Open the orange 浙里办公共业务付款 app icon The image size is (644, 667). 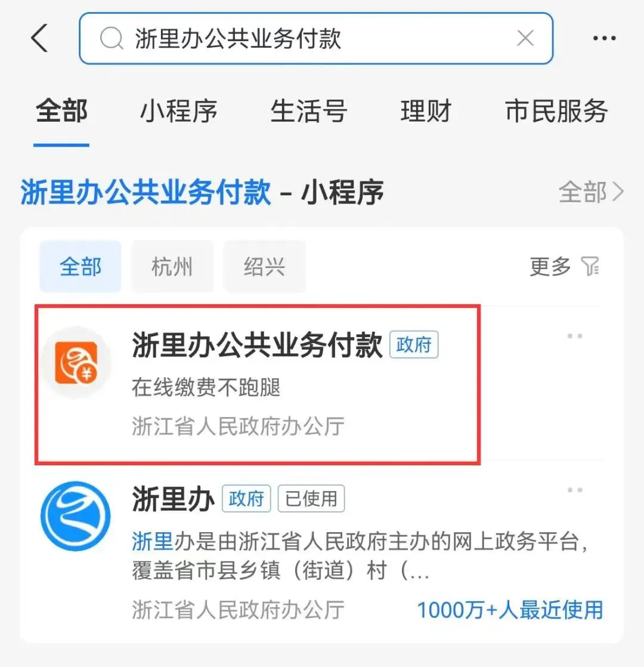76,362
